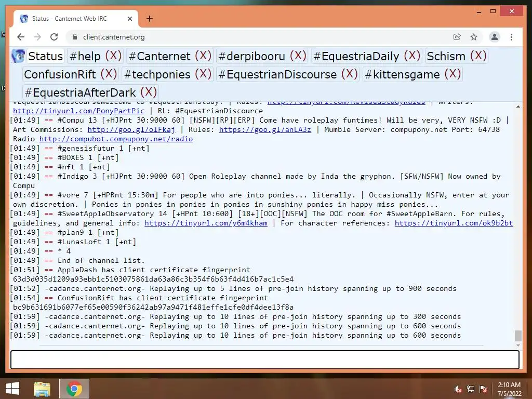Close the Status - Canternet Web IRC tab

point(129,19)
